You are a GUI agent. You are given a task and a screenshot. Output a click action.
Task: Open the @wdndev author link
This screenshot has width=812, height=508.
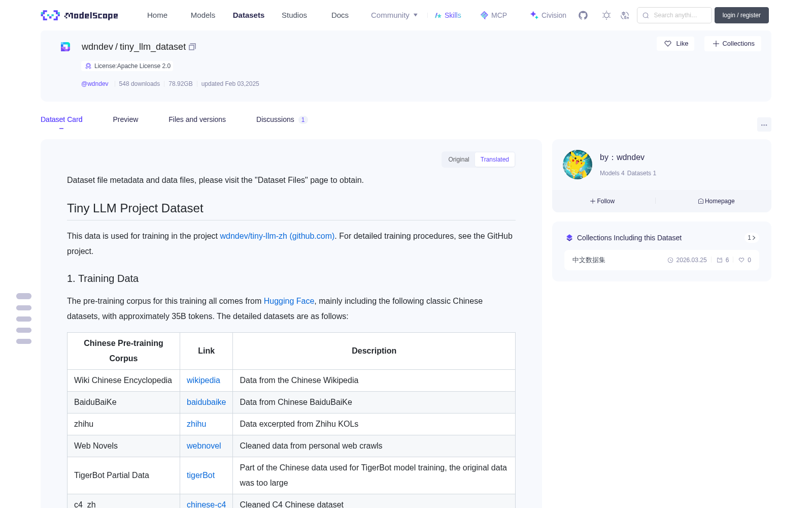pyautogui.click(x=95, y=84)
